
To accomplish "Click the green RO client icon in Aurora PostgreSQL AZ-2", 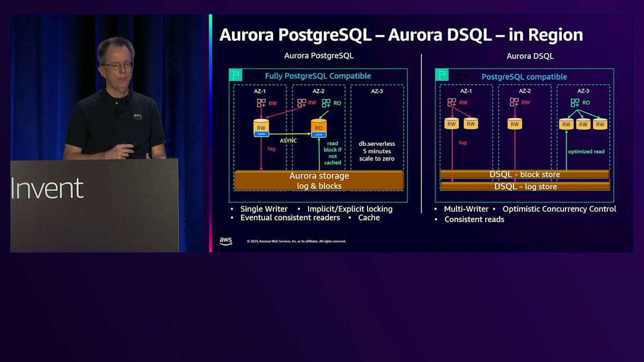I will pos(327,103).
